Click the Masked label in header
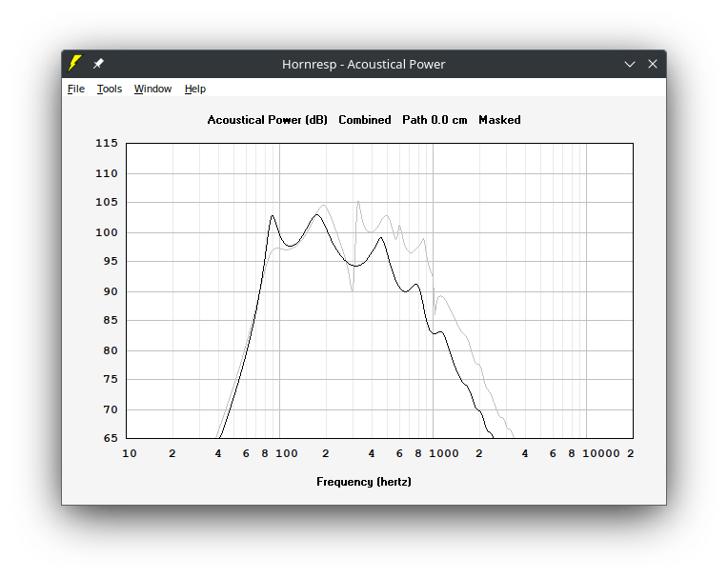 [499, 120]
